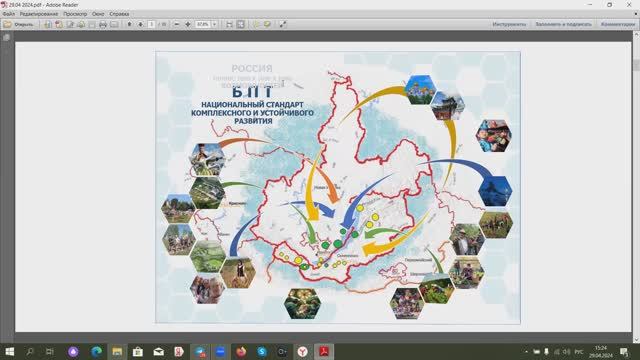Click the taskbar search magnifier
Screen dimensions: 640x360
(x=30, y=351)
